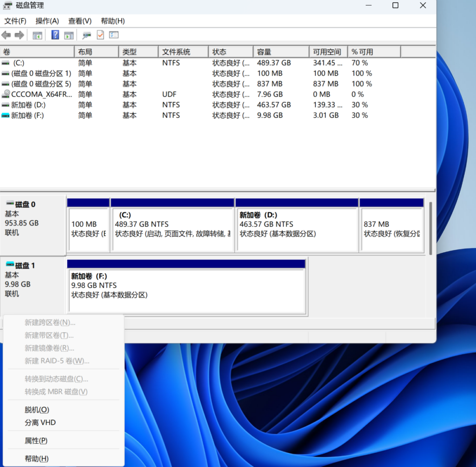Image resolution: width=476 pixels, height=467 pixels.
Task: Open the 文件(F) menu
Action: pos(15,21)
